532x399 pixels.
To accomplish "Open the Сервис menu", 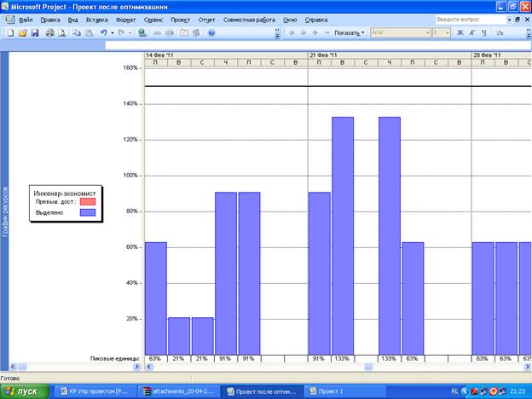I will (x=153, y=18).
